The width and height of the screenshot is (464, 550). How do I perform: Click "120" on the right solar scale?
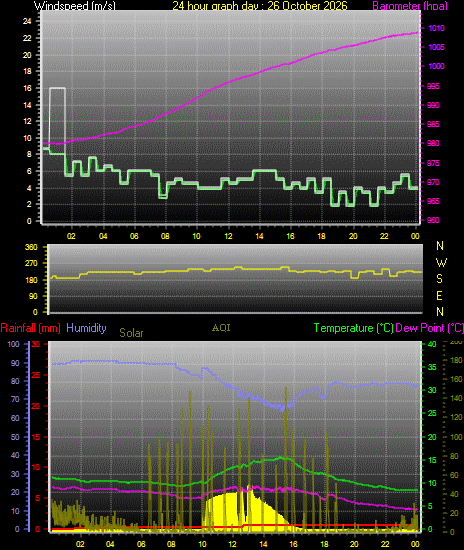[456, 417]
